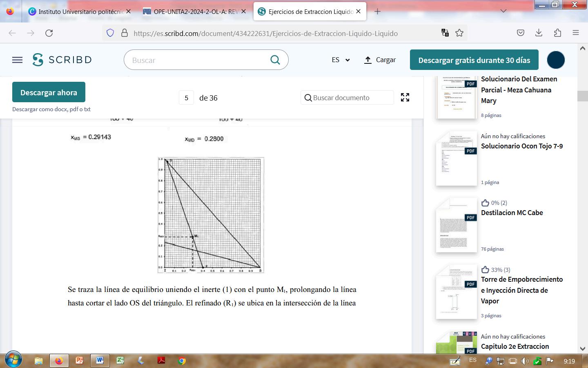Bookmark this page with star
588x368 pixels.
459,33
